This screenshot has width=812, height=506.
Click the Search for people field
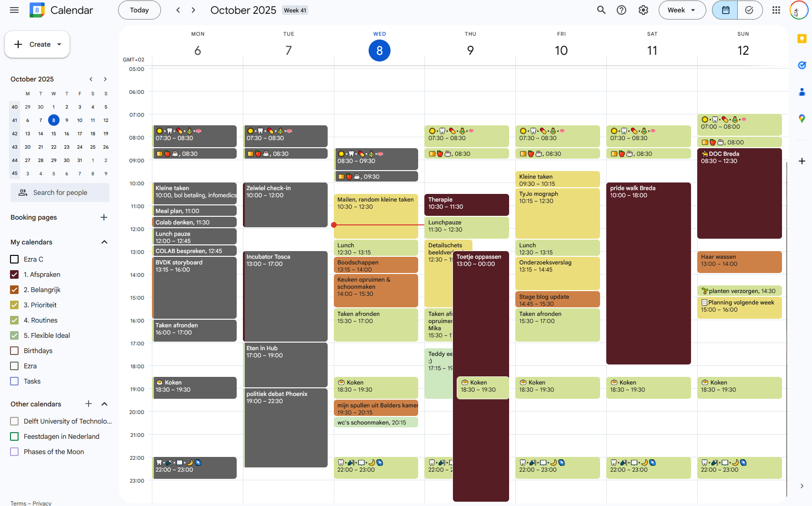coord(60,192)
